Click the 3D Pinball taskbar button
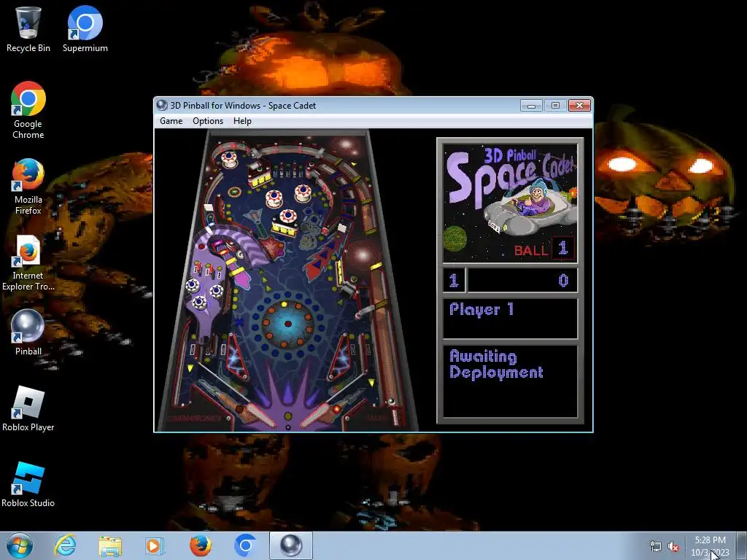Viewport: 747px width, 560px height. (290, 545)
